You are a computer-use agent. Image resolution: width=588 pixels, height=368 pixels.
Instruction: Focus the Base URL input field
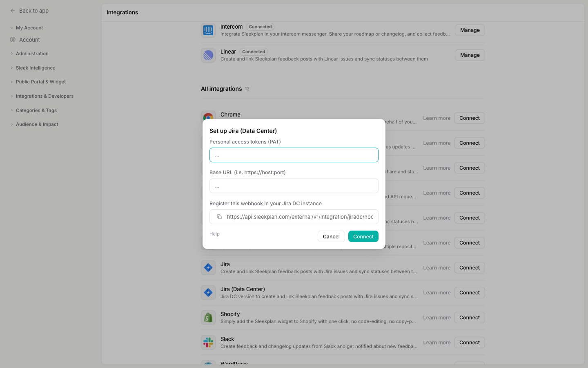point(294,186)
